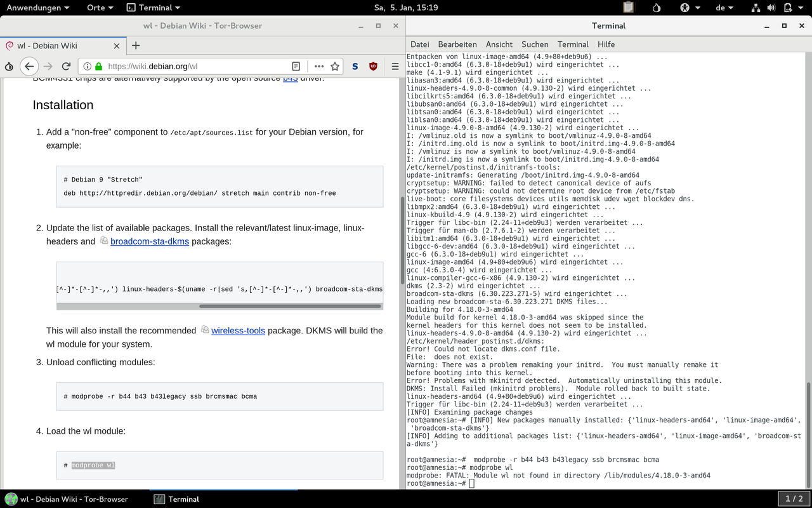
Task: Open the Terminal app menu in top bar
Action: point(153,8)
